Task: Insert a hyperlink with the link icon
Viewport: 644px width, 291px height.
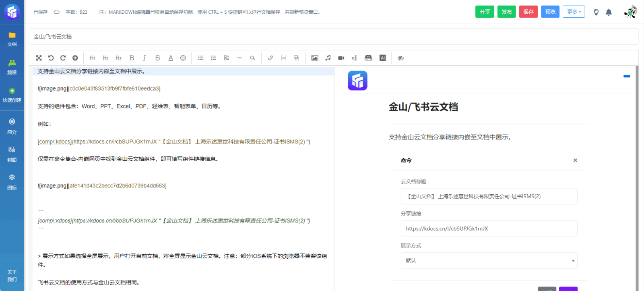Action: (x=270, y=58)
